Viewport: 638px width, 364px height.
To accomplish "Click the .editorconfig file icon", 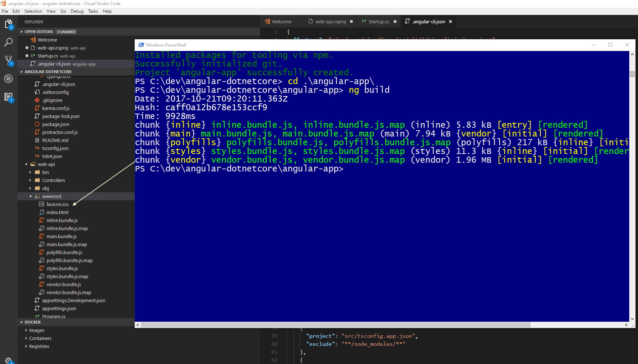I will coord(37,92).
